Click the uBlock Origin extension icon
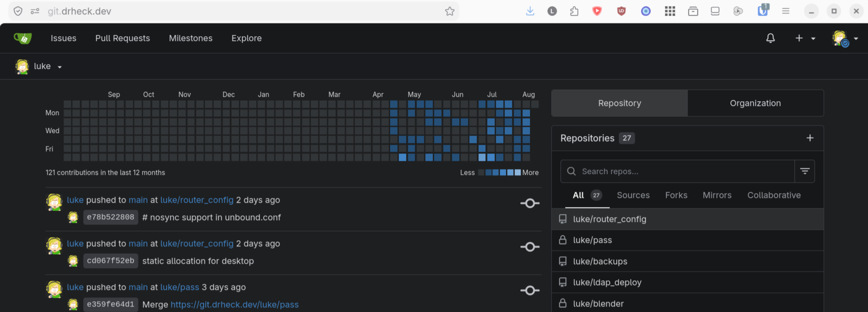The image size is (868, 312). point(621,11)
